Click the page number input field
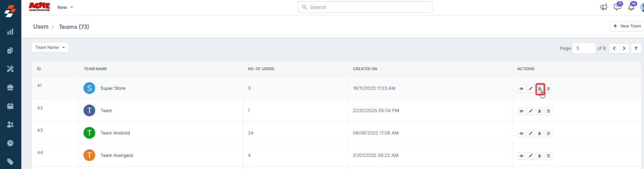The width and height of the screenshot is (644, 169). click(x=584, y=48)
